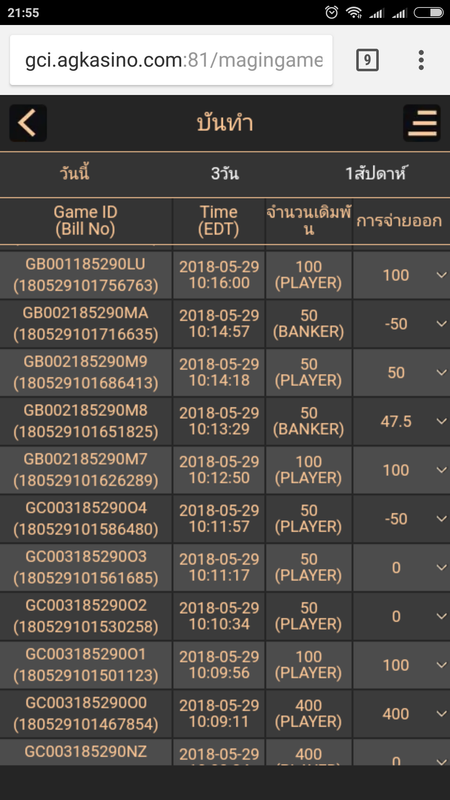Switch to the วันนี้ tab
This screenshot has width=450, height=800.
click(75, 173)
